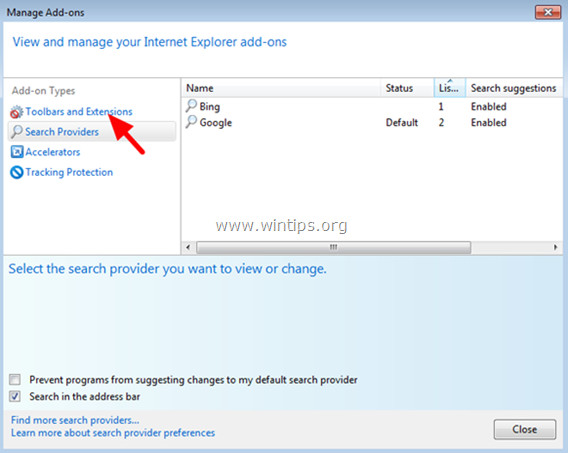Viewport: 568px width, 453px height.
Task: Close the Manage Add-ons window
Action: tap(548, 12)
